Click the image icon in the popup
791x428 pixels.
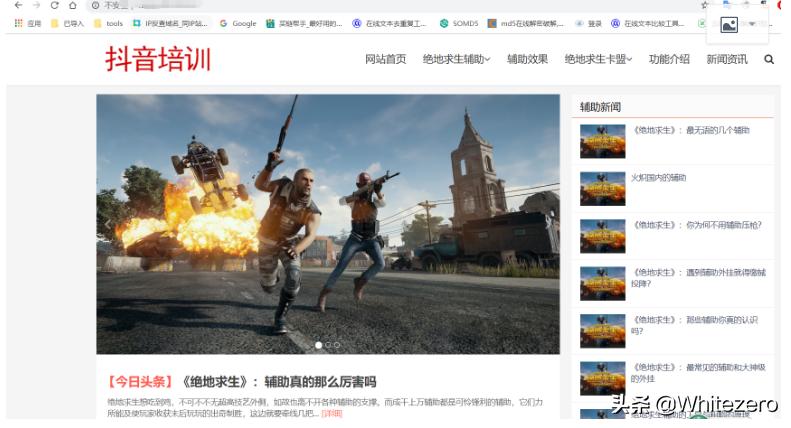[x=728, y=24]
